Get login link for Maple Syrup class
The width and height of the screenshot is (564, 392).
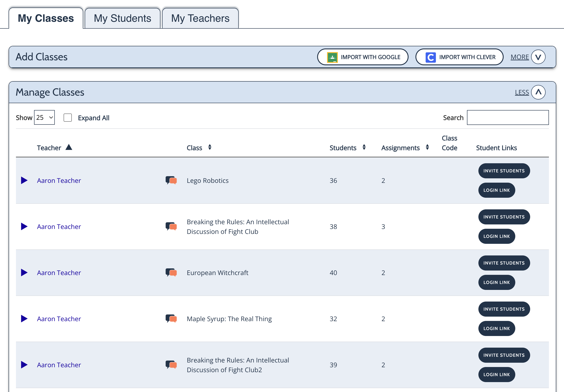click(497, 328)
